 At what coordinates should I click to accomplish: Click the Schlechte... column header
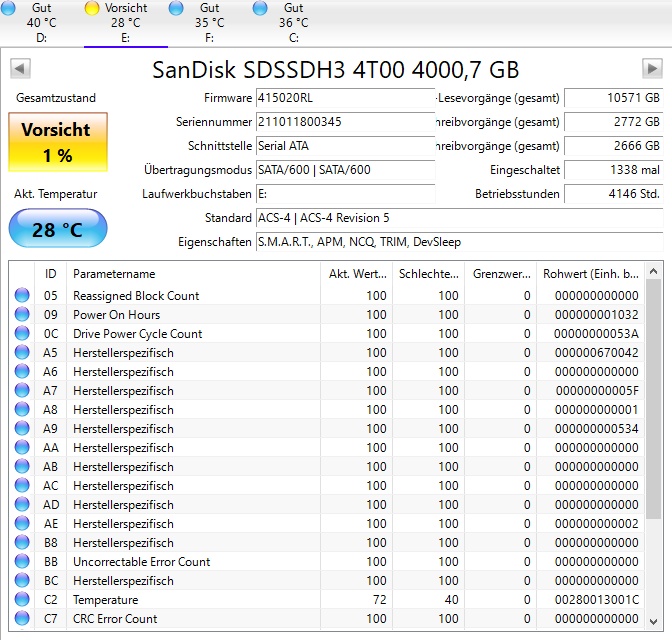429,274
